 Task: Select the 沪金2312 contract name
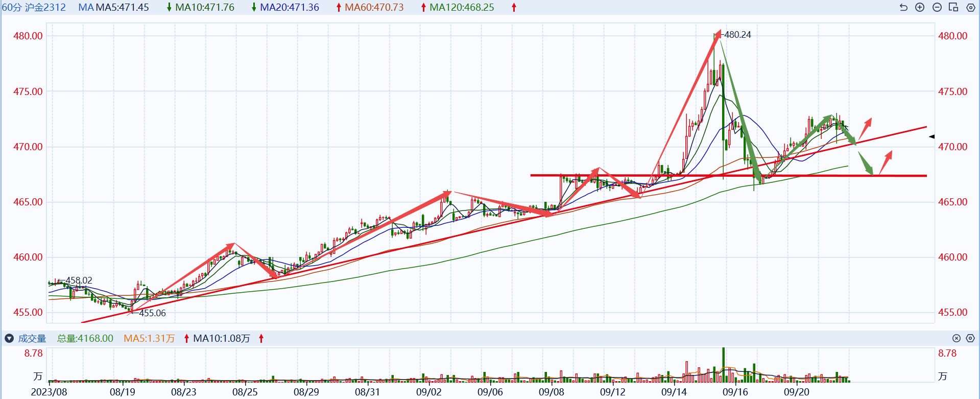coord(45,7)
